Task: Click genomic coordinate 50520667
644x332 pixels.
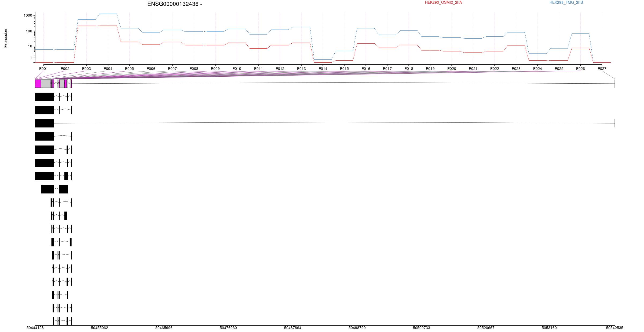Action: tap(486, 328)
